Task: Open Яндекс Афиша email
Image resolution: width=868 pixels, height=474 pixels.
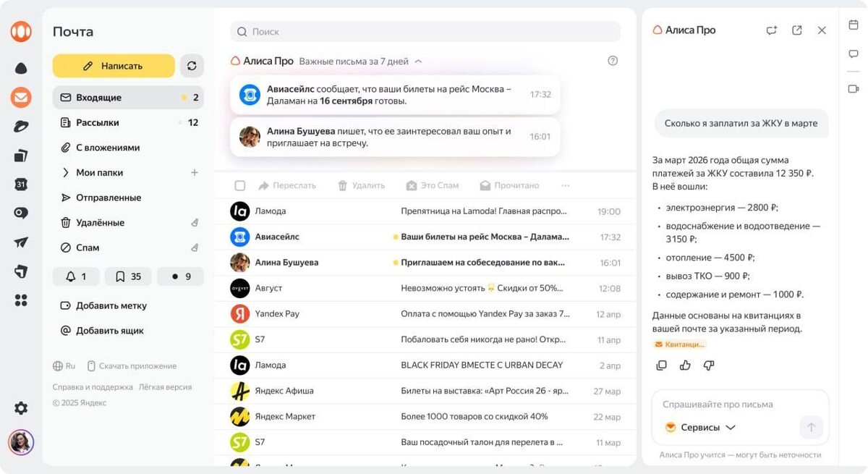Action: (425, 391)
